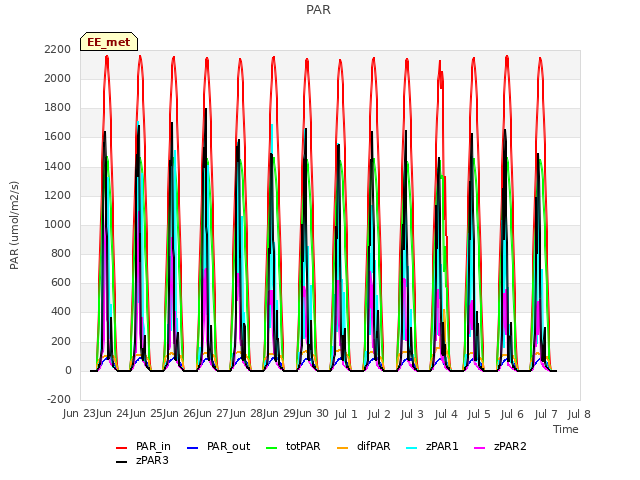The height and width of the screenshot is (480, 640).
Task: Click the 1000 y-axis tick label
Action: coord(58,224)
